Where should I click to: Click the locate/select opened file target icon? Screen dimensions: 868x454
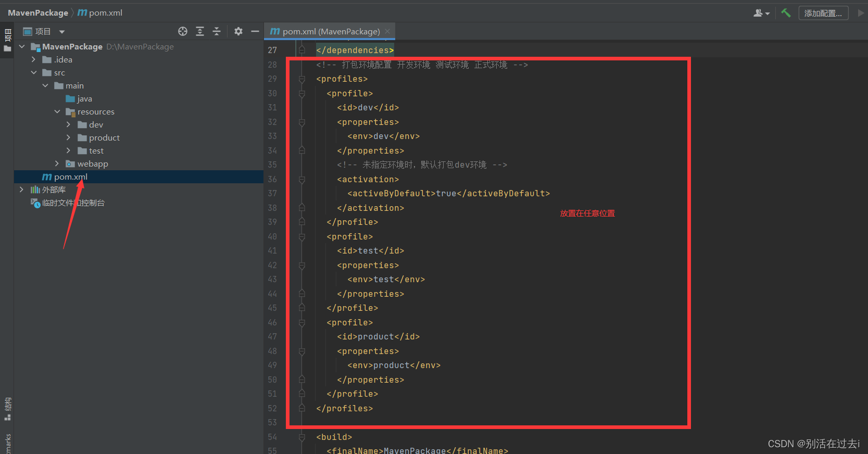[x=183, y=31]
